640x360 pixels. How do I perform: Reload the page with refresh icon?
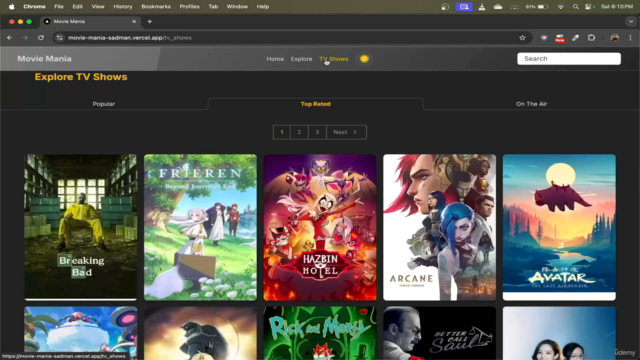pyautogui.click(x=41, y=38)
